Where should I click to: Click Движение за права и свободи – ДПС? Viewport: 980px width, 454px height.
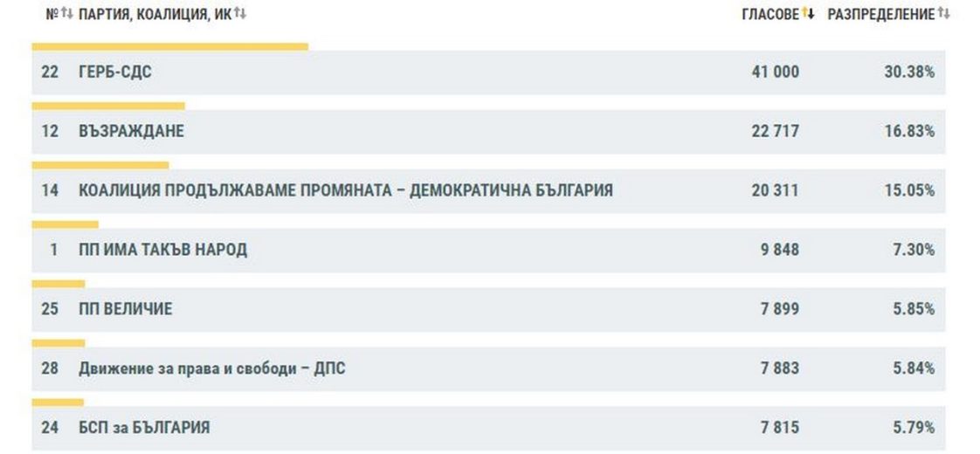tap(211, 368)
